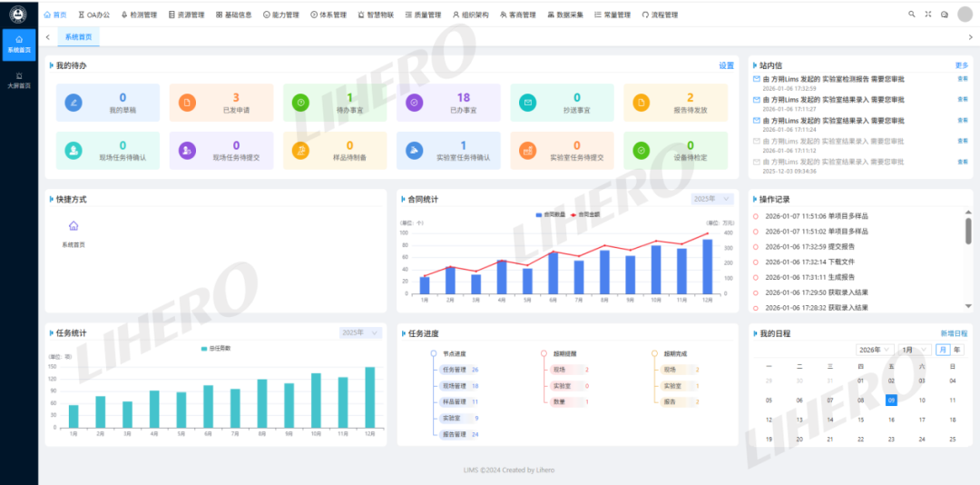This screenshot has width=980, height=485.
Task: Open the user avatar at top right
Action: (963, 14)
